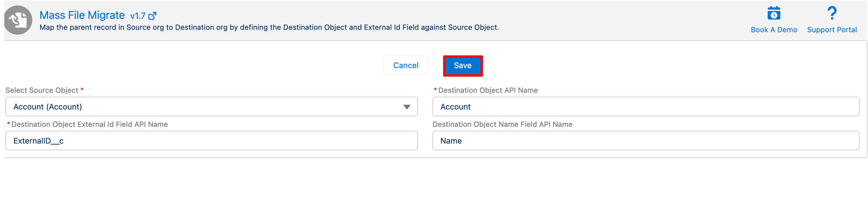Click the Destination Object Name Field input
Viewport: 868px width, 205px height.
645,141
